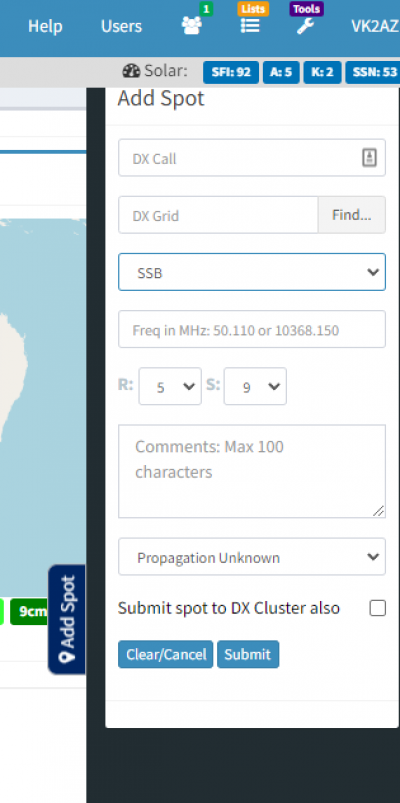Click the Clear/Cancel button

(165, 654)
